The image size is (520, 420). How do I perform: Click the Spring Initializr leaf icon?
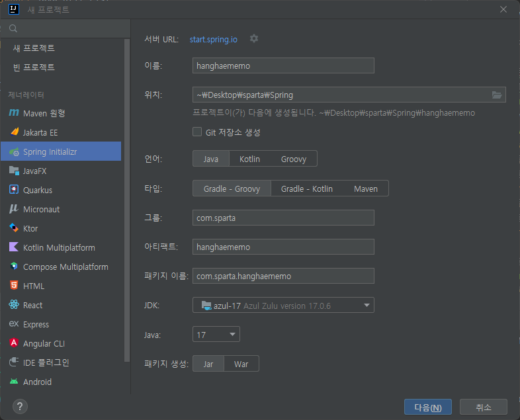point(15,152)
